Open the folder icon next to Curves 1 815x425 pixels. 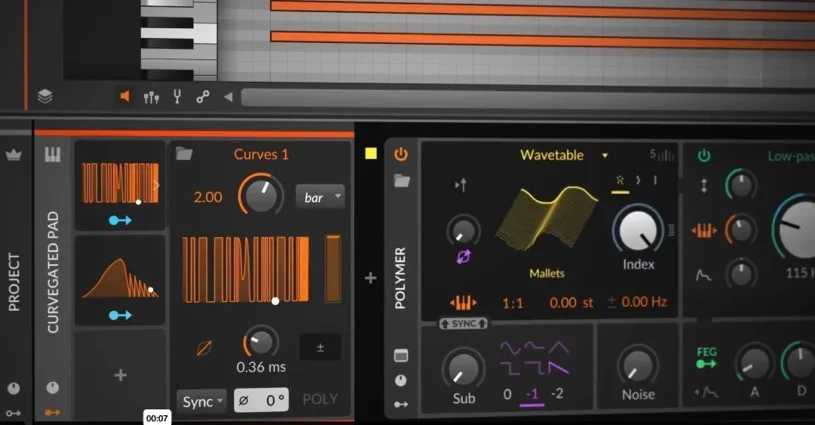click(x=184, y=153)
